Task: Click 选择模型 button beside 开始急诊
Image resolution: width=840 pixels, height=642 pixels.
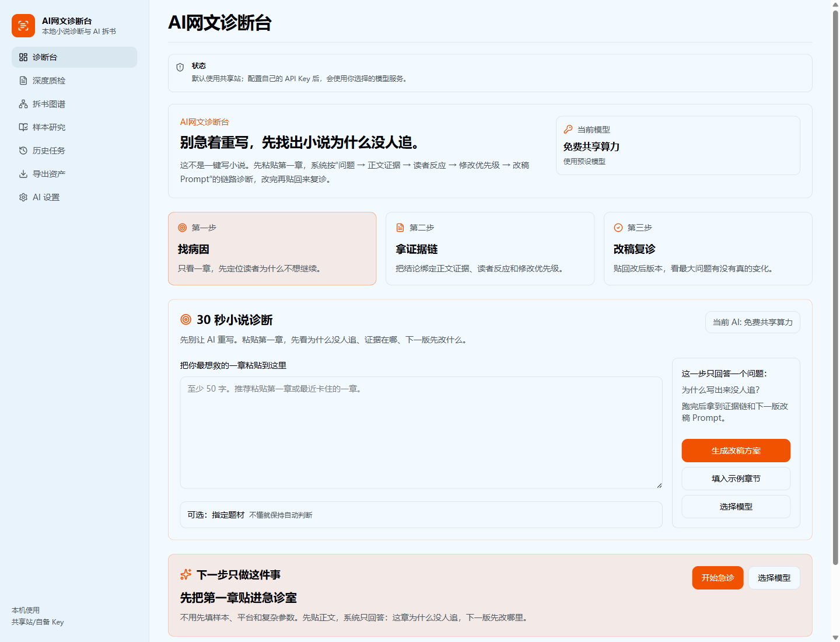Action: click(x=774, y=578)
